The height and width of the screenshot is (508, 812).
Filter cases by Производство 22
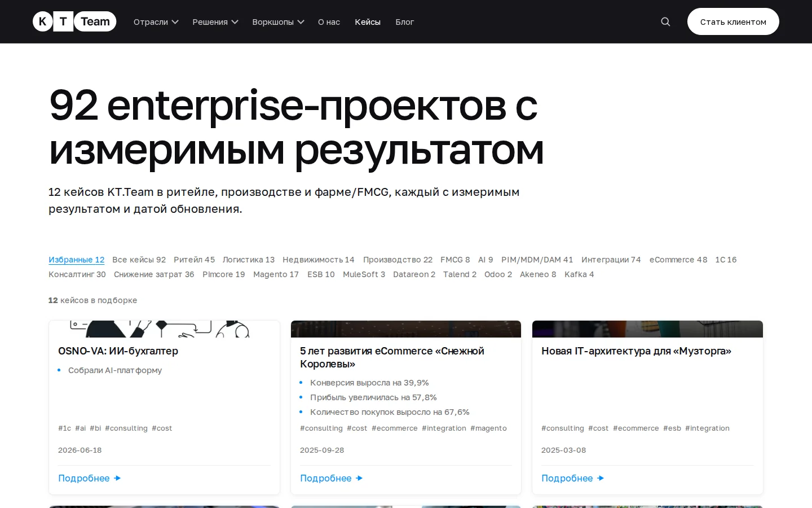[x=398, y=260]
